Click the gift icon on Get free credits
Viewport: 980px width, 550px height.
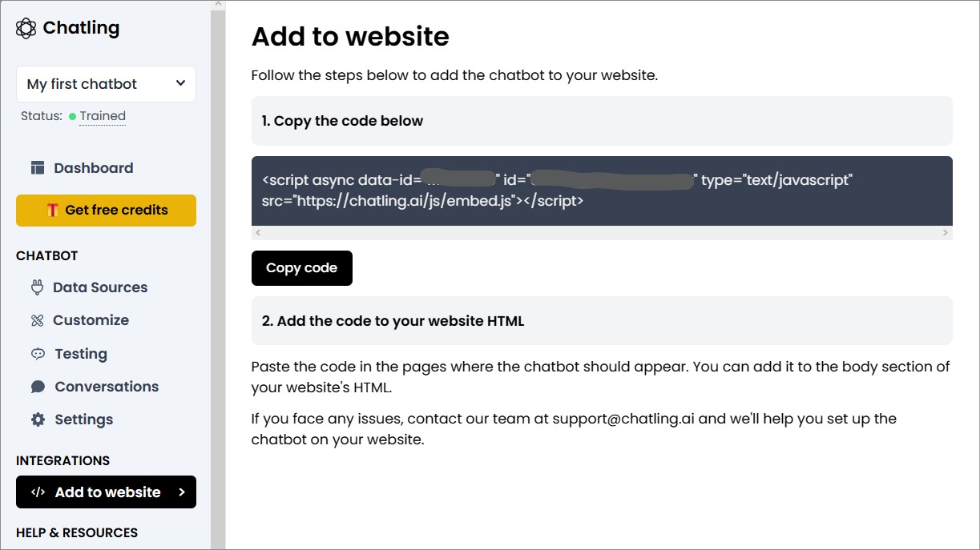point(52,211)
